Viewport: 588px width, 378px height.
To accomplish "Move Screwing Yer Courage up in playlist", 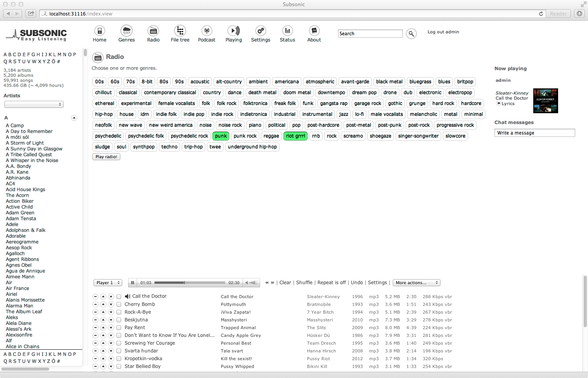I will pyautogui.click(x=103, y=343).
